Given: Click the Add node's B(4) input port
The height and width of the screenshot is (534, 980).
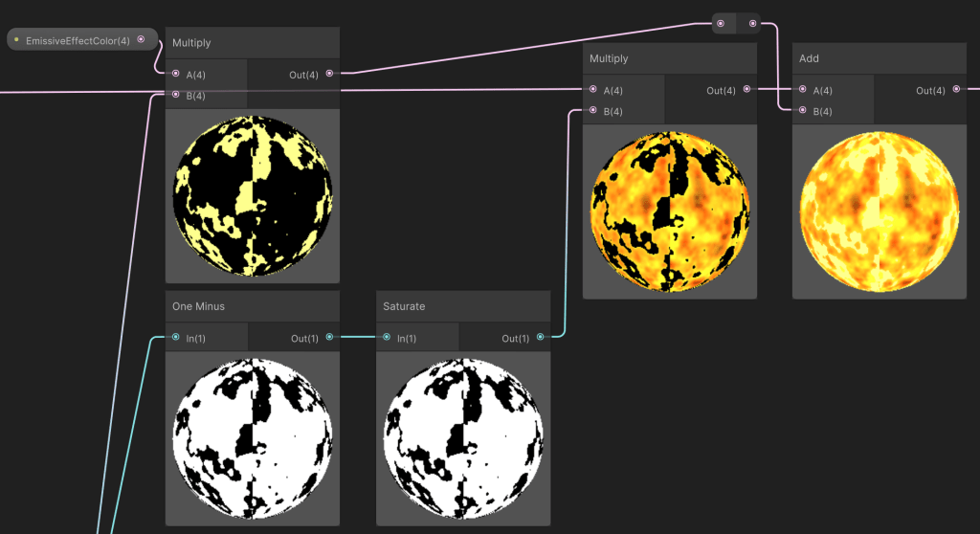Looking at the screenshot, I should pyautogui.click(x=803, y=111).
